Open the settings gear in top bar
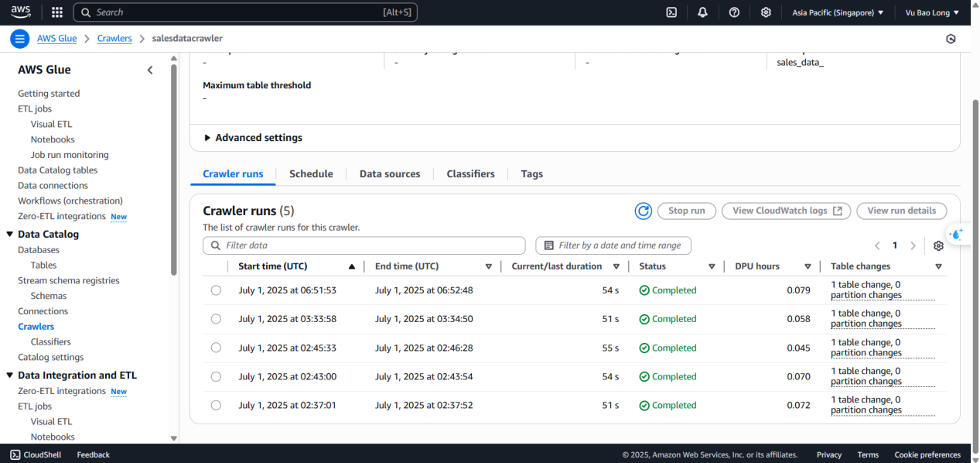 (x=766, y=12)
